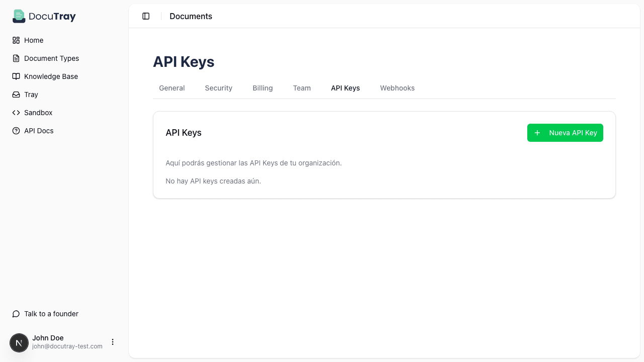Select the Home icon in the sidebar
This screenshot has height=362, width=644.
point(16,40)
